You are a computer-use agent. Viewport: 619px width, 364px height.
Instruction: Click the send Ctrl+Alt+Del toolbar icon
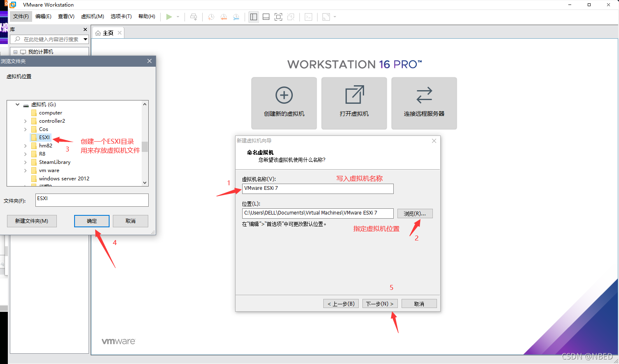tap(194, 17)
